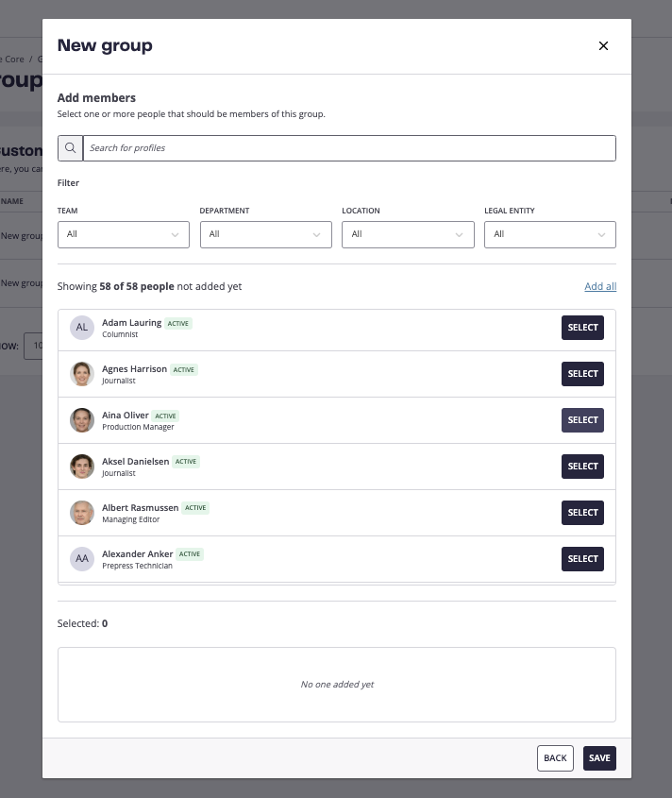Click the Add all link
The height and width of the screenshot is (798, 672).
(x=600, y=286)
